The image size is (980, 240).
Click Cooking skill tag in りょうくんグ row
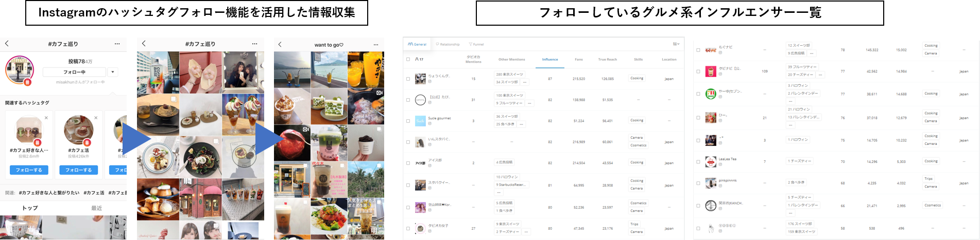tap(637, 79)
